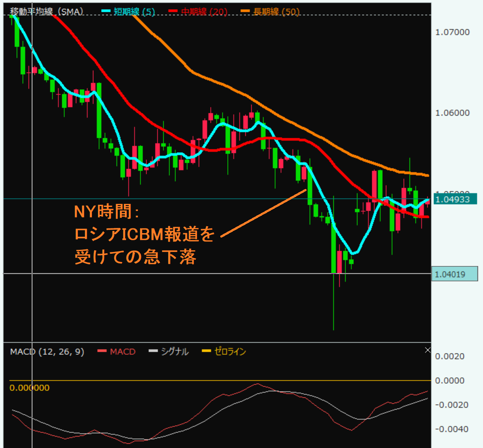483x448 pixels.
Task: Select the 移動平均線 (SMA) indicator title
Action: 47,12
